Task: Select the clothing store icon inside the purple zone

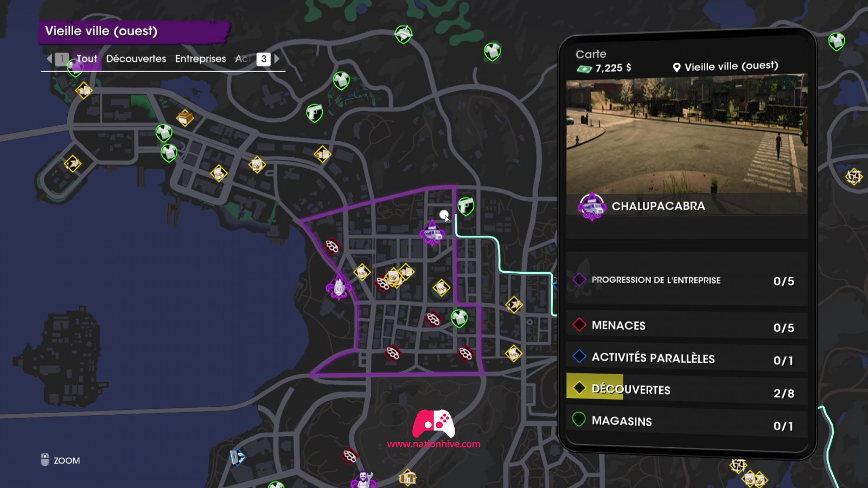Action: click(x=459, y=318)
